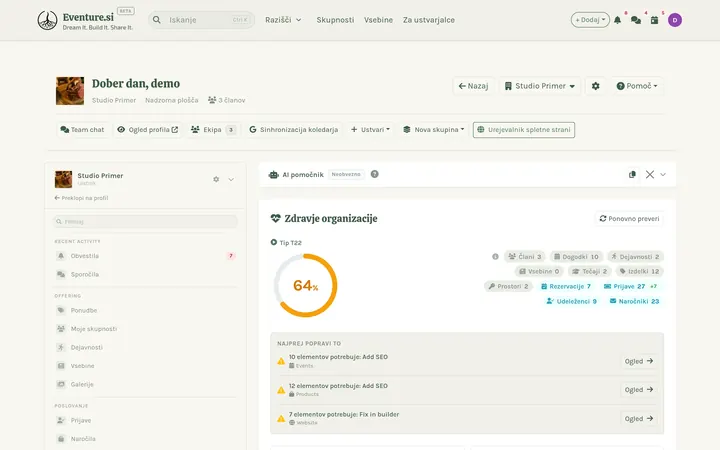Viewport: 720px width, 450px height.
Task: Collapse the AI pomočnik panel chevron
Action: [663, 174]
